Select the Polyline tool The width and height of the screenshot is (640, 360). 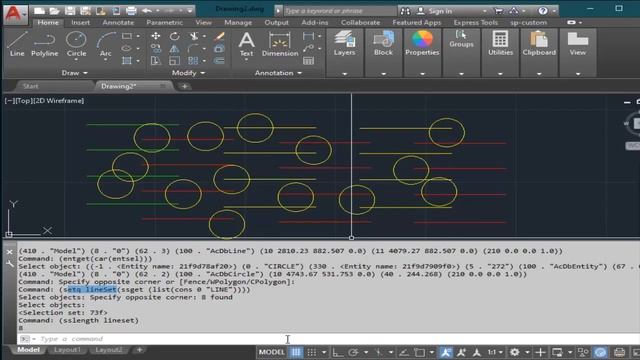[x=44, y=44]
